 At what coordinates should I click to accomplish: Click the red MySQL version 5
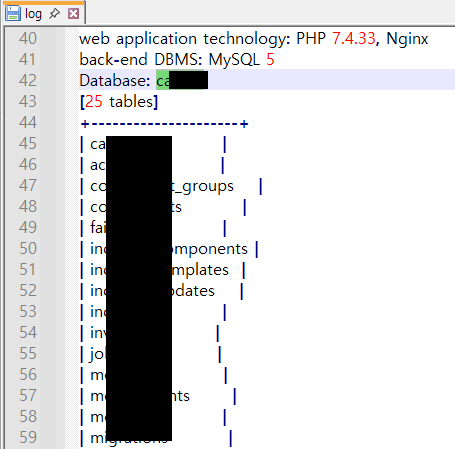[x=270, y=60]
